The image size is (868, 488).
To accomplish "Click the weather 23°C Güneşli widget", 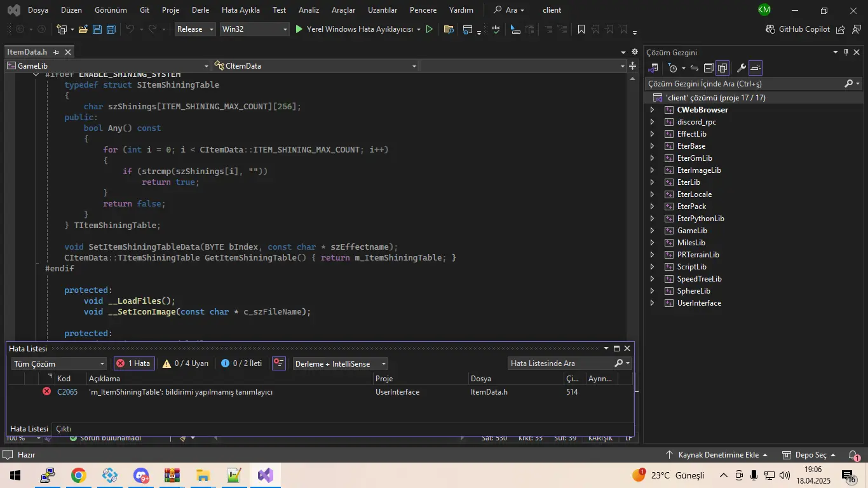I will tap(668, 475).
